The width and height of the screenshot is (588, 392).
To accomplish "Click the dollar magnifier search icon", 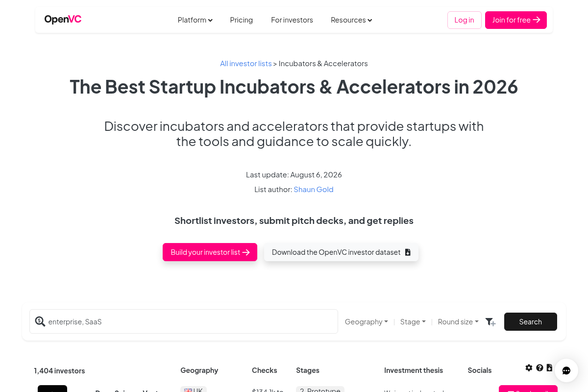I will [40, 321].
